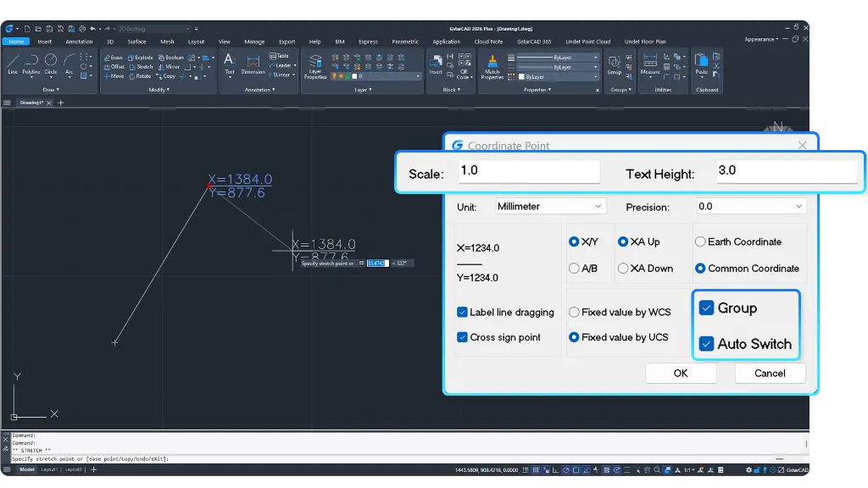Select the Circle draw tool

pyautogui.click(x=50, y=64)
